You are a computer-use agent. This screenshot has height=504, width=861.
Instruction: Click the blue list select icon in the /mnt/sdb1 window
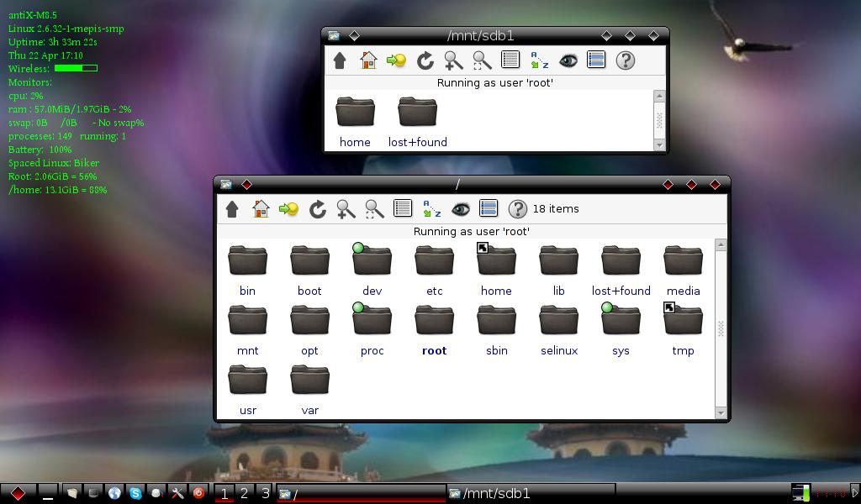pyautogui.click(x=596, y=60)
